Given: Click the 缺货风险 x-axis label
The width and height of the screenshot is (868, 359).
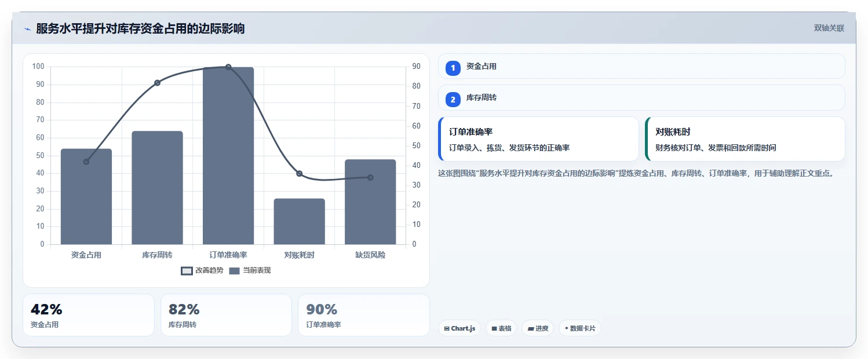Looking at the screenshot, I should click(x=370, y=255).
